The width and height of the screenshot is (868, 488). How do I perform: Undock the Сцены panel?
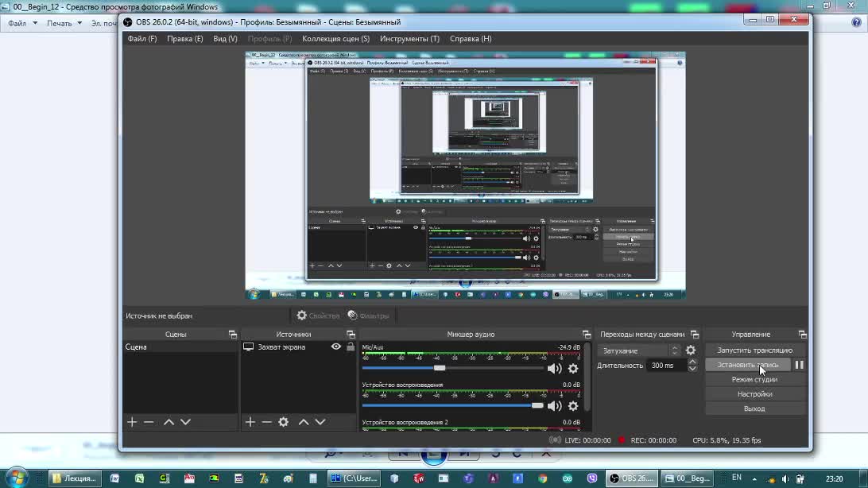point(232,334)
